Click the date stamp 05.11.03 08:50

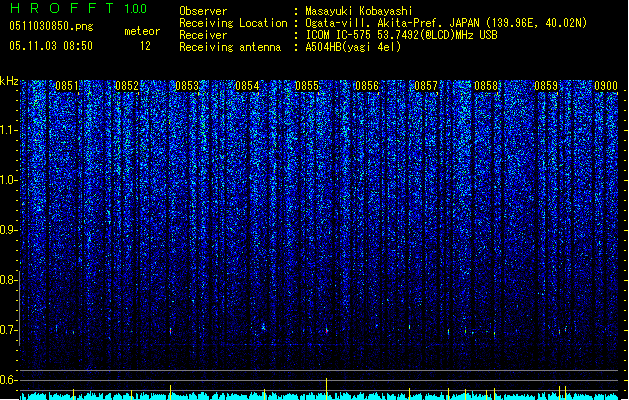pos(51,46)
